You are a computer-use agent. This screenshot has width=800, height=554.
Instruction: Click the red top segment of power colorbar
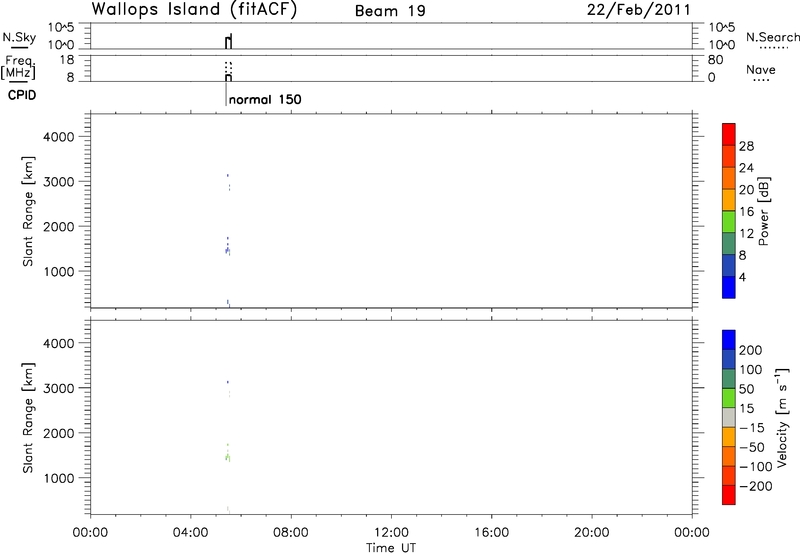click(729, 134)
